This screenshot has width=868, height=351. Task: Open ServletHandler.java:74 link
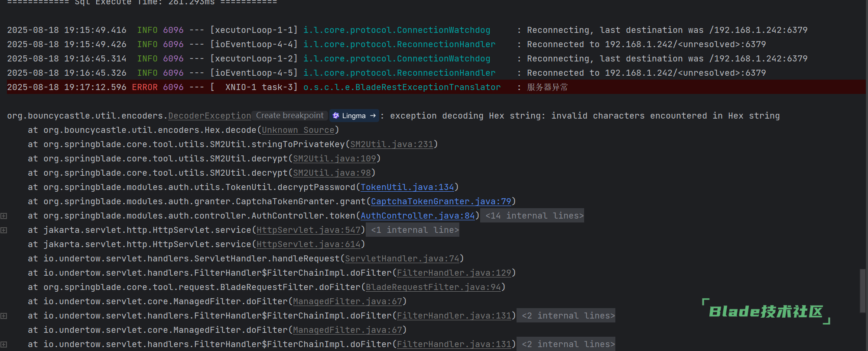[x=402, y=258]
